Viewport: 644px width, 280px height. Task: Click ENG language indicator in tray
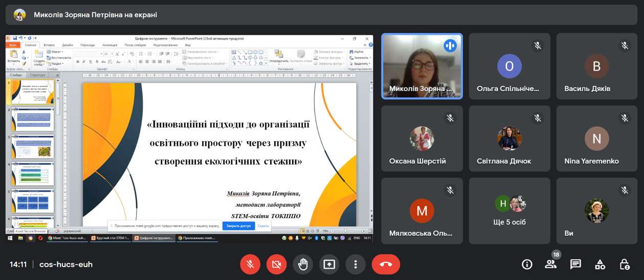[357, 238]
